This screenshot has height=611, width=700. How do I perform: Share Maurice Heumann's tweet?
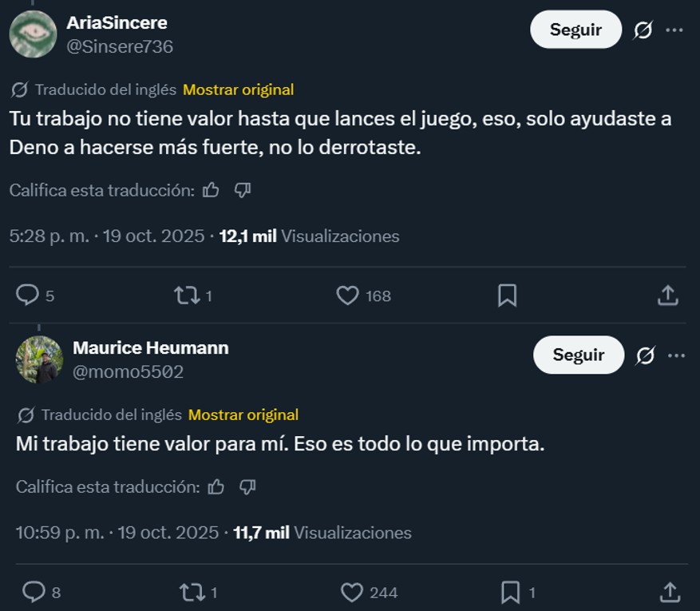tap(670, 592)
